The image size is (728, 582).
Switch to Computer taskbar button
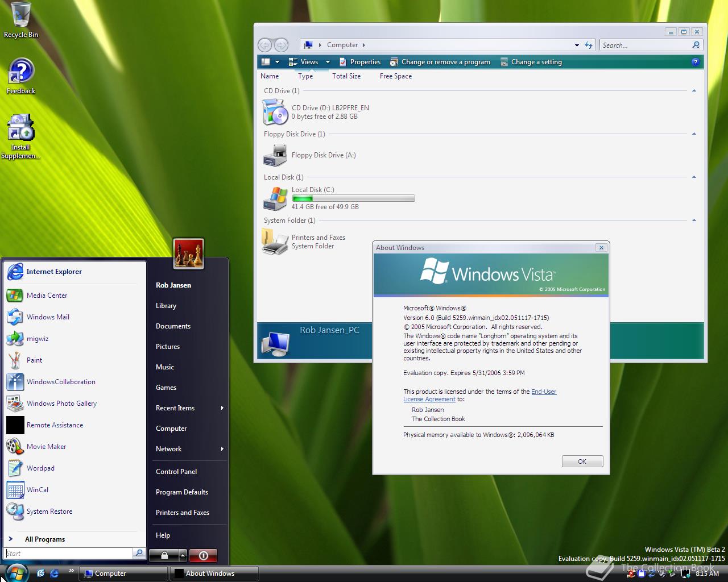tap(123, 573)
